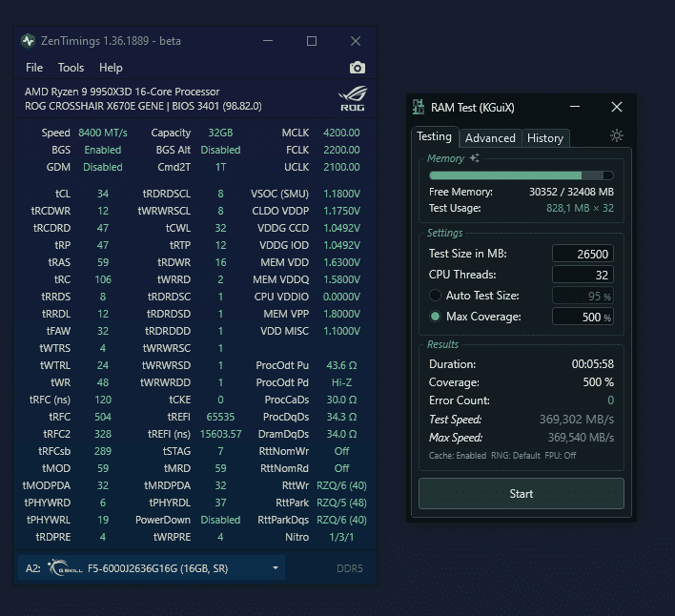Click the memory usage progress bar
675x616 pixels.
[x=522, y=175]
